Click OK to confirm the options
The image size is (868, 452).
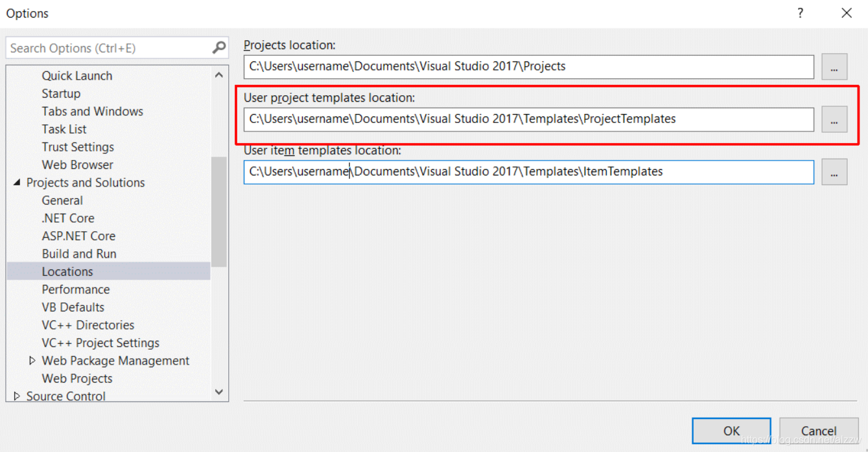[x=731, y=431]
